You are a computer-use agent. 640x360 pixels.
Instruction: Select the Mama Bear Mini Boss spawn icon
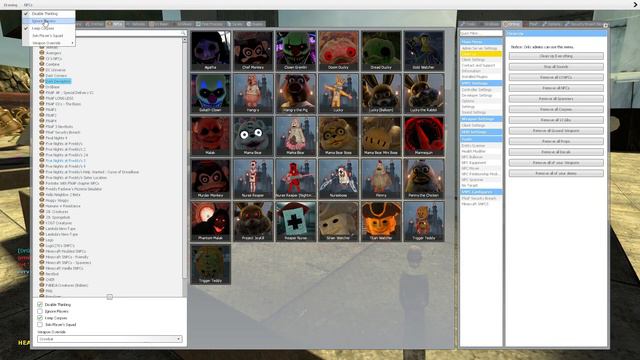(381, 136)
